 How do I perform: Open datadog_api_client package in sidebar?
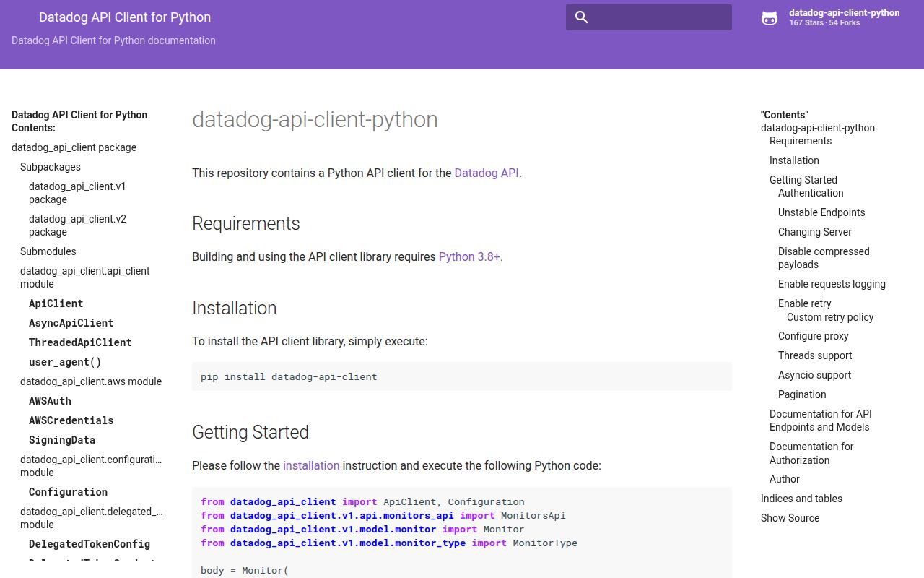74,147
